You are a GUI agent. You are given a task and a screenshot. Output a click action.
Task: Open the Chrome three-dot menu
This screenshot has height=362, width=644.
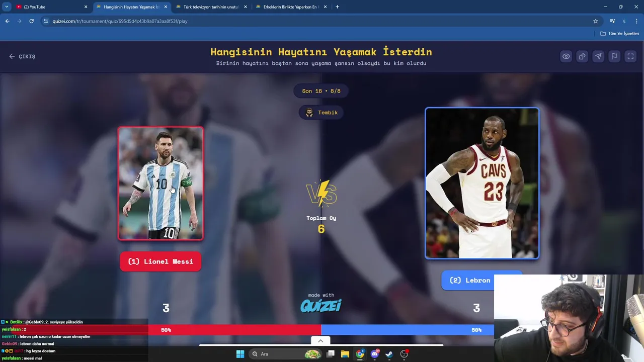click(x=637, y=21)
